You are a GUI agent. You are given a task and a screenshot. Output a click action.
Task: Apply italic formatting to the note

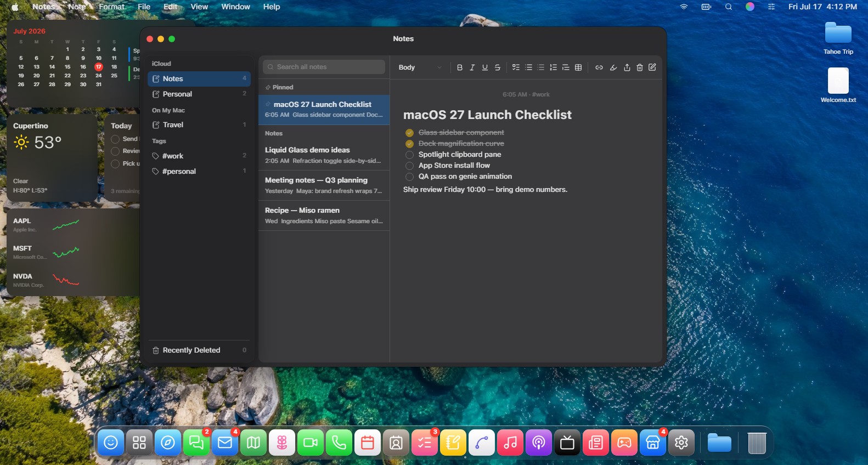click(472, 67)
